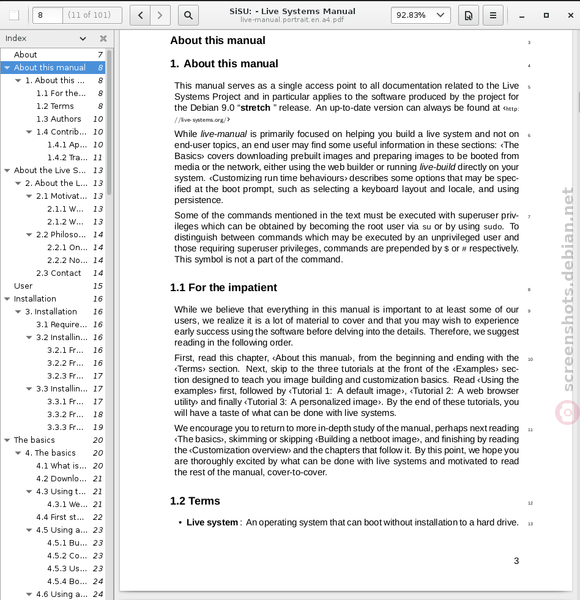Collapse the '2.1 Motivat...' entry

(29, 196)
